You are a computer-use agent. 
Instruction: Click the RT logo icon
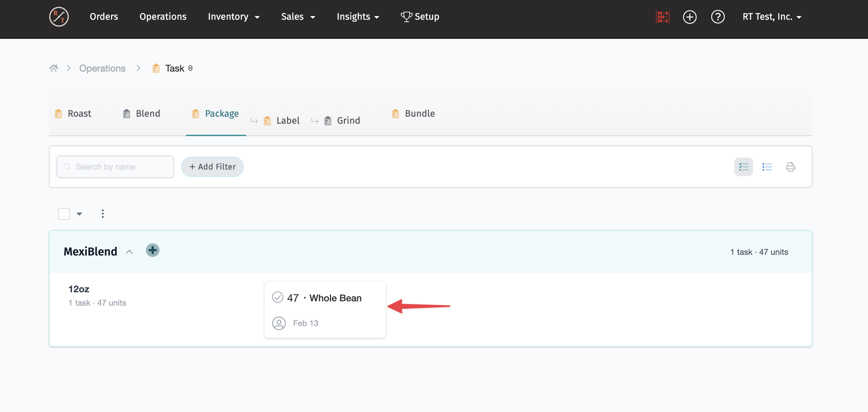[x=59, y=16]
